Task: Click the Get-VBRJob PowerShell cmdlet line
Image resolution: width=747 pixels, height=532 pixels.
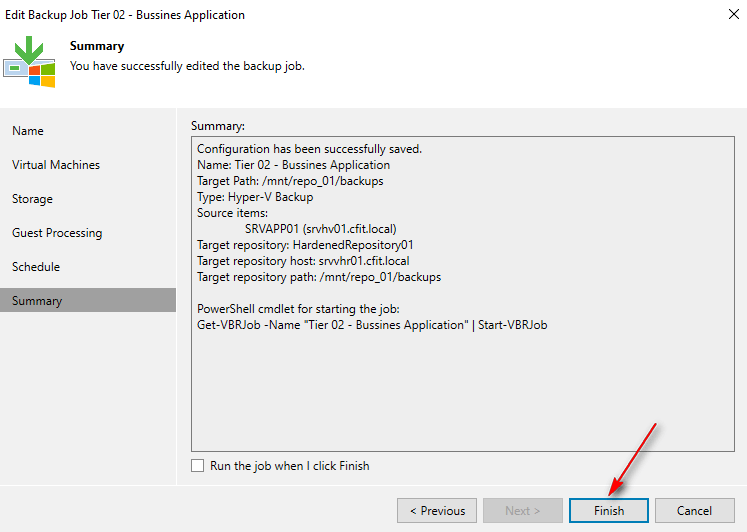Action: point(372,325)
